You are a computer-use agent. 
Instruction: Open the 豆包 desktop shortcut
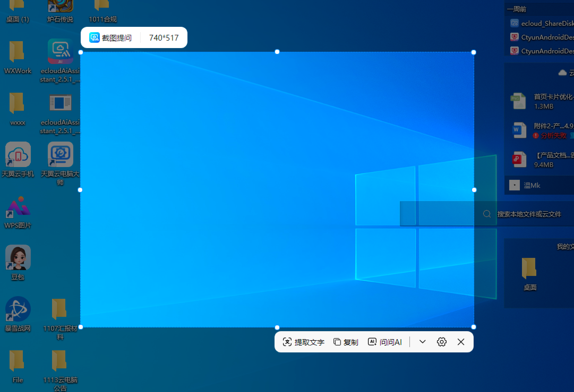[18, 258]
